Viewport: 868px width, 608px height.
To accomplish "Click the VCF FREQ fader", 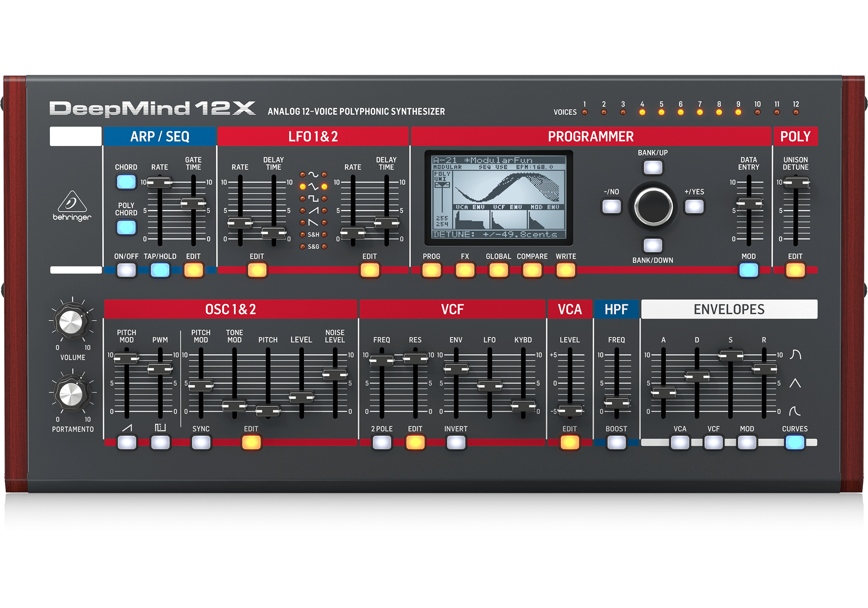I will click(382, 360).
